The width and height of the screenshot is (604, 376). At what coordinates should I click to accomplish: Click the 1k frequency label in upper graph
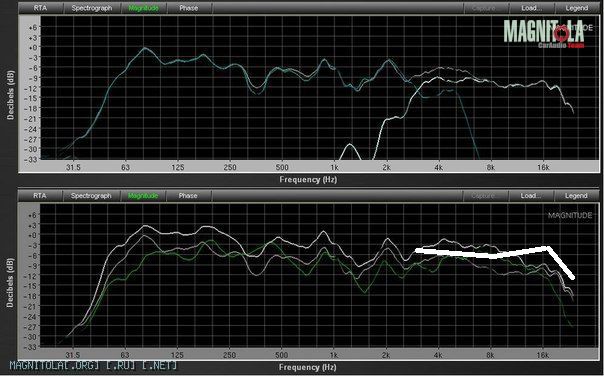pos(334,168)
